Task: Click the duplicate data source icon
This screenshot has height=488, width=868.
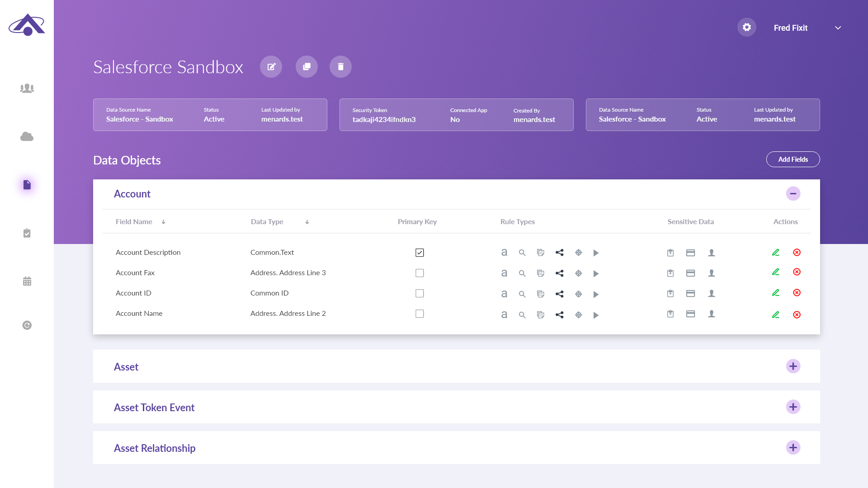Action: (307, 67)
